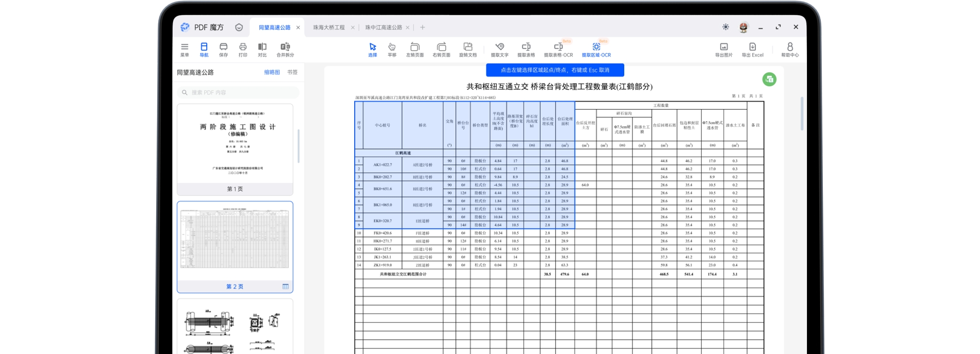Open the user avatar profile
The image size is (980, 354).
744,28
